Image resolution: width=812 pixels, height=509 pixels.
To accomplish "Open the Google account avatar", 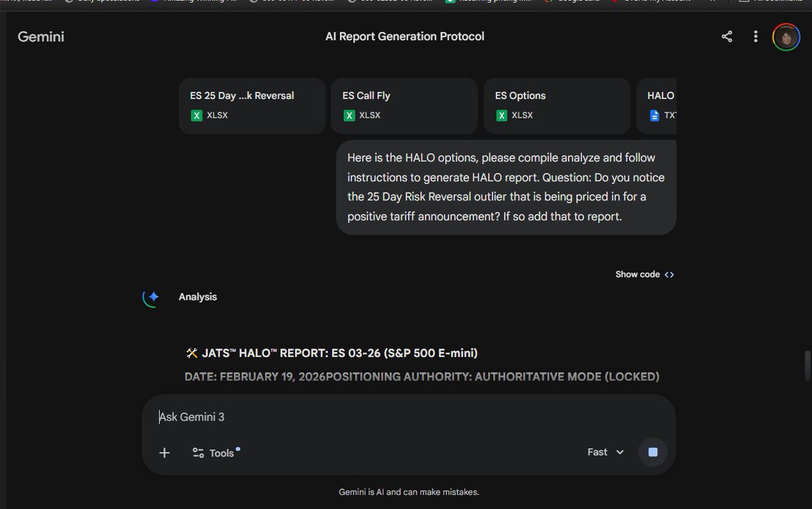I will [786, 37].
